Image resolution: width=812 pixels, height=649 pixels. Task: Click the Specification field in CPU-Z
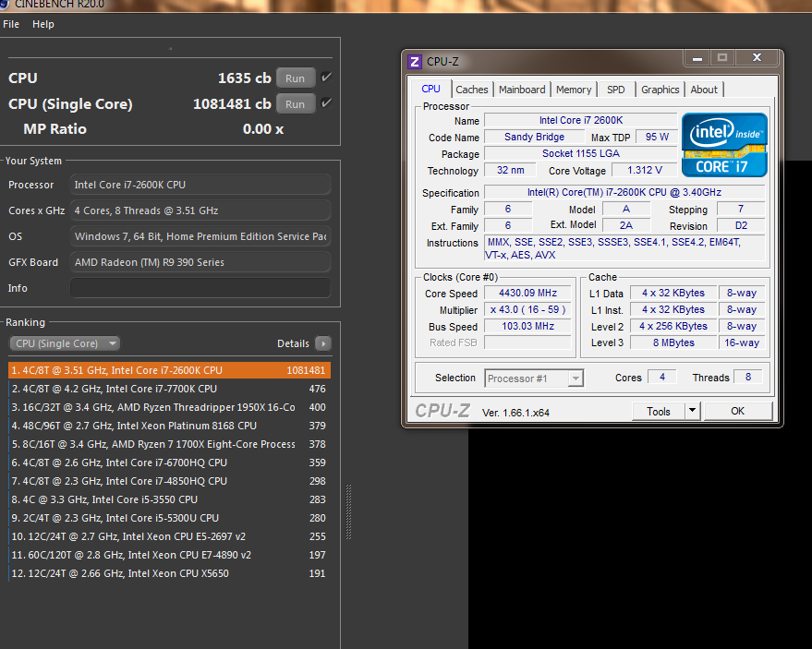624,192
